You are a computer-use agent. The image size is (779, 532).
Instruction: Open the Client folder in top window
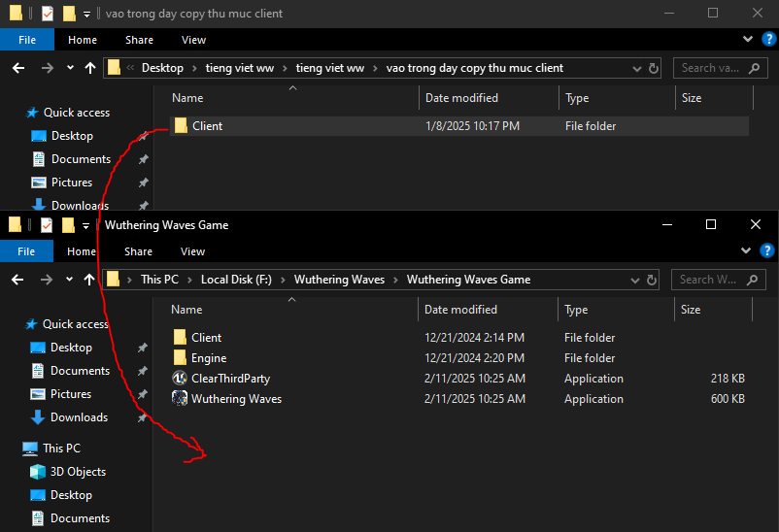coord(207,126)
